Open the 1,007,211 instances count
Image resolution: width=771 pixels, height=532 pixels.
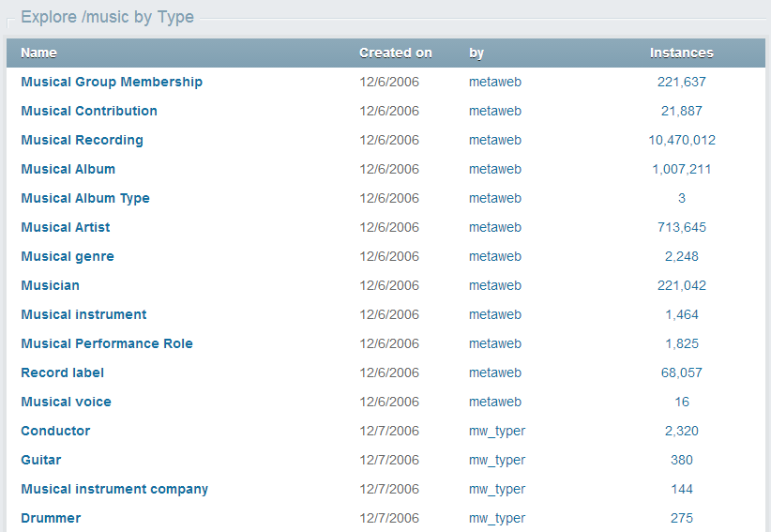(682, 169)
